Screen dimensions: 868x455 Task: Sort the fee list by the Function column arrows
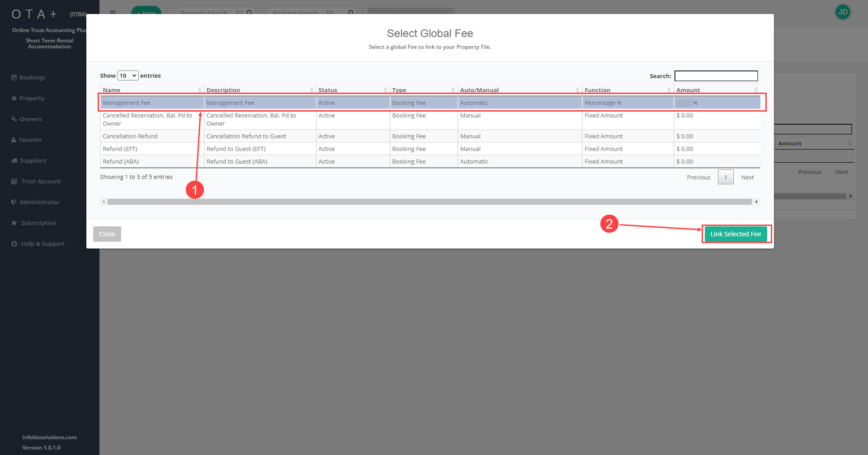click(x=669, y=90)
